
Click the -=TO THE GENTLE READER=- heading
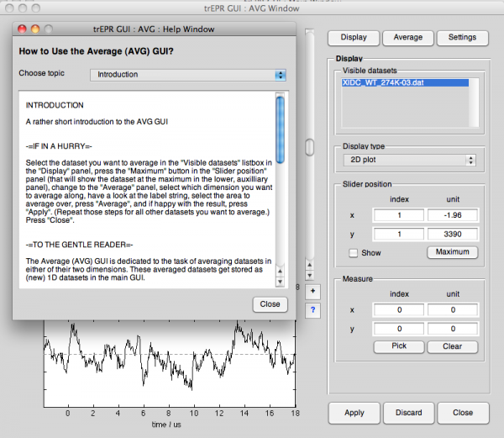(80, 245)
